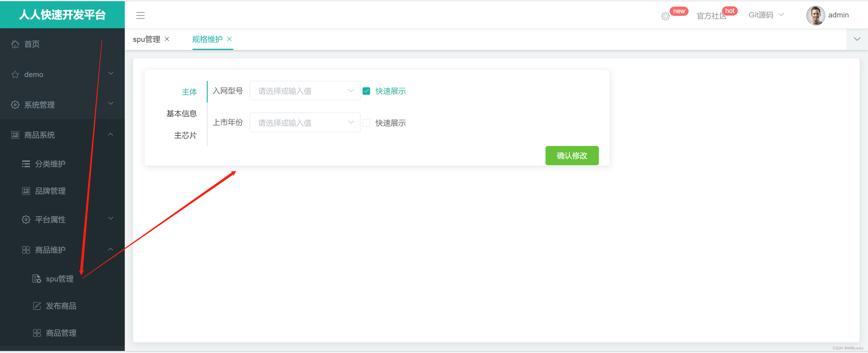The width and height of the screenshot is (868, 353).
Task: Click the hamburger sidebar toggle icon
Action: point(140,15)
